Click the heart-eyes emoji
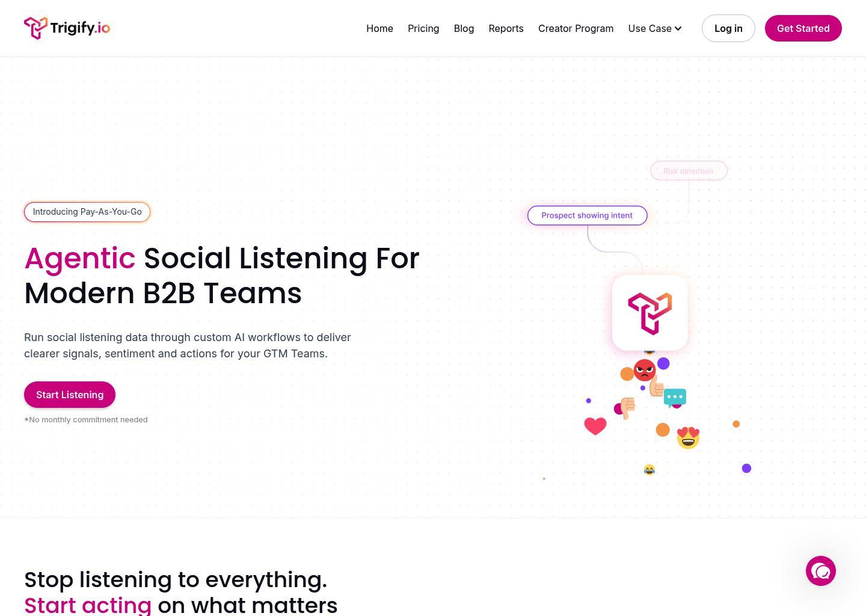 pyautogui.click(x=687, y=439)
